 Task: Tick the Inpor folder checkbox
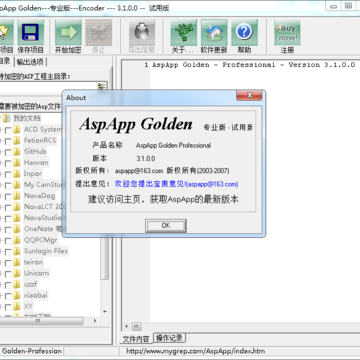click(x=8, y=174)
